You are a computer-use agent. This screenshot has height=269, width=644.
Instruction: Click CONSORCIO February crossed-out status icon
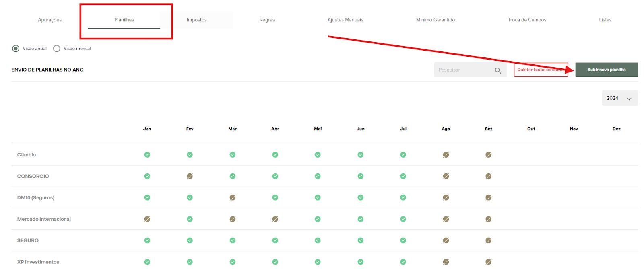(190, 176)
